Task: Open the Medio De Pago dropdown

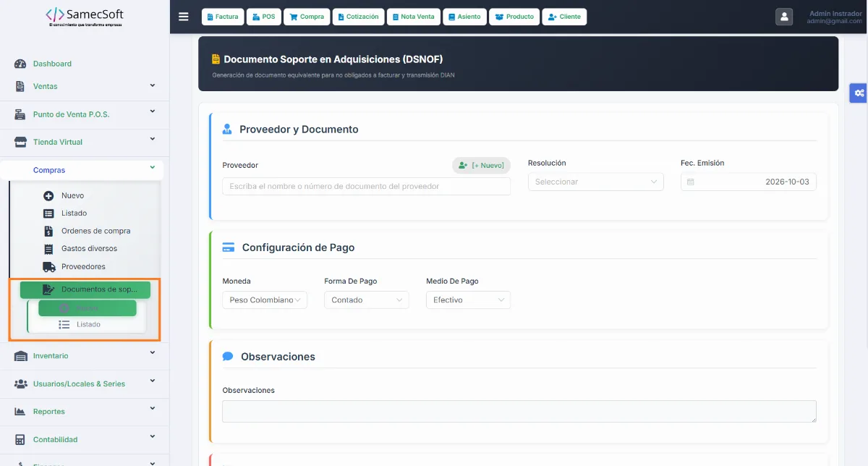Action: 468,300
